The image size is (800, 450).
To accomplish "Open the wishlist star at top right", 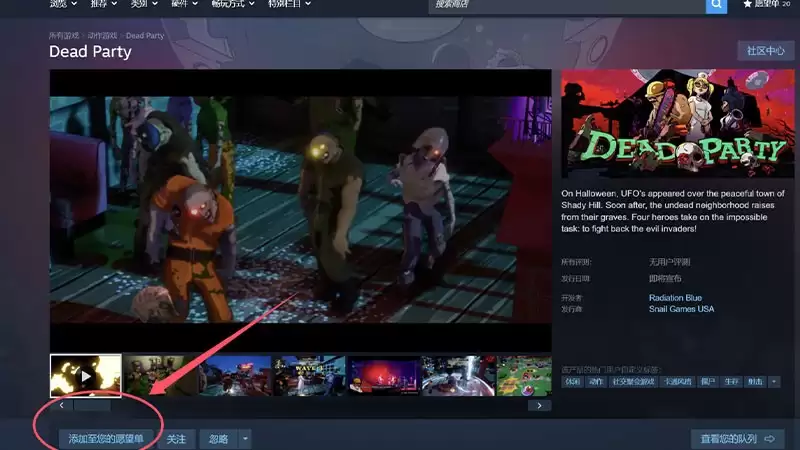I will [747, 4].
